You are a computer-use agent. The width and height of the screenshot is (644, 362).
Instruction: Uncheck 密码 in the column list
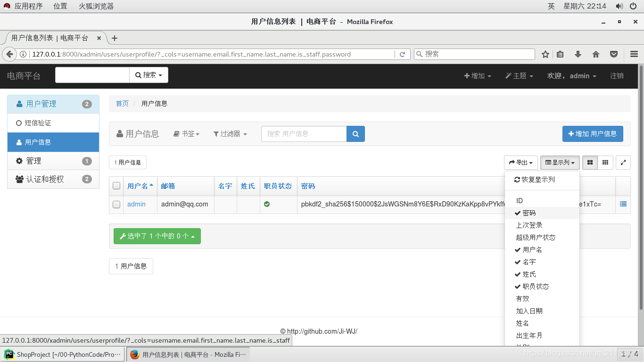coord(542,213)
